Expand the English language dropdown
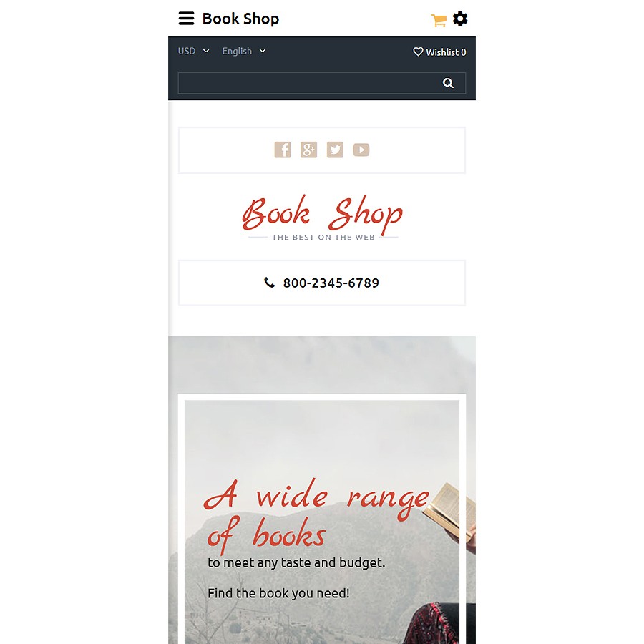644x644 pixels. 244,51
